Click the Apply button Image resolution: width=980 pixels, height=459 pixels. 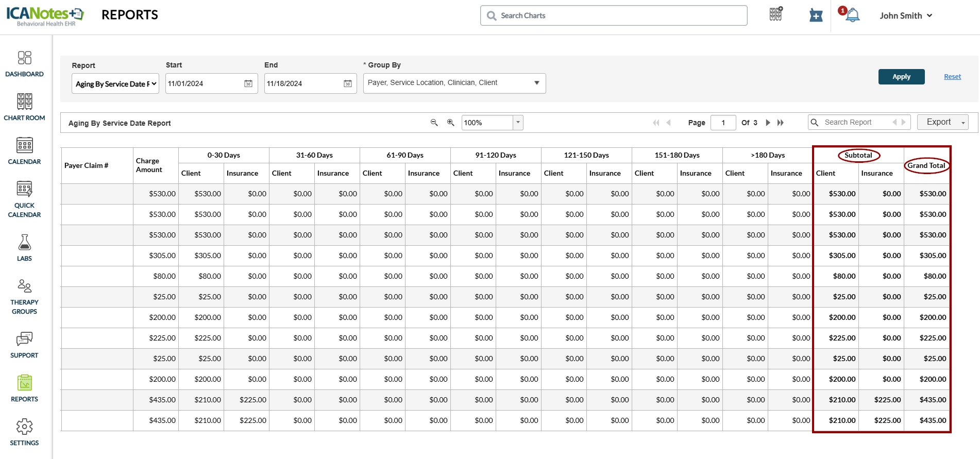tap(901, 76)
